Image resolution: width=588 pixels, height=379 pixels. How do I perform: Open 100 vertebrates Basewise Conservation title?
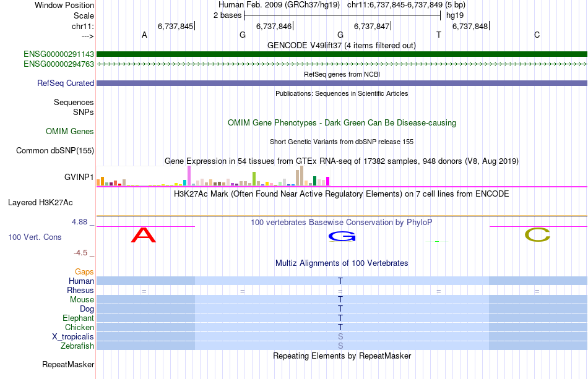tap(342, 223)
